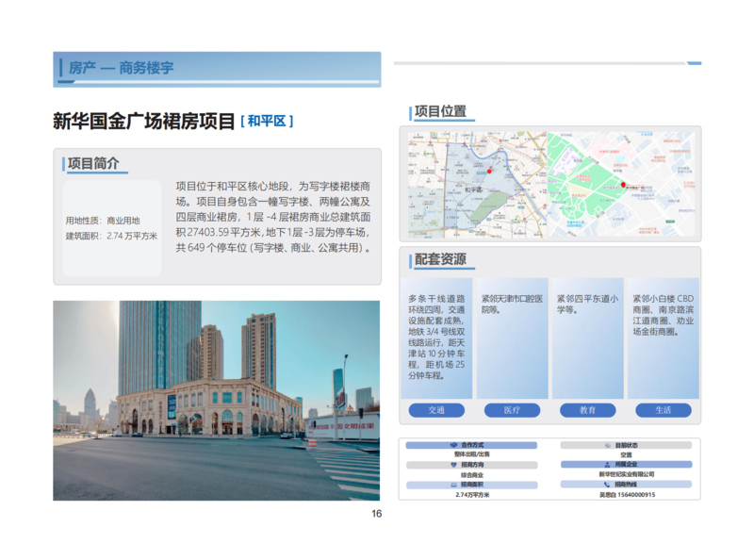Click the 招商方向 label bar

pos(472,465)
